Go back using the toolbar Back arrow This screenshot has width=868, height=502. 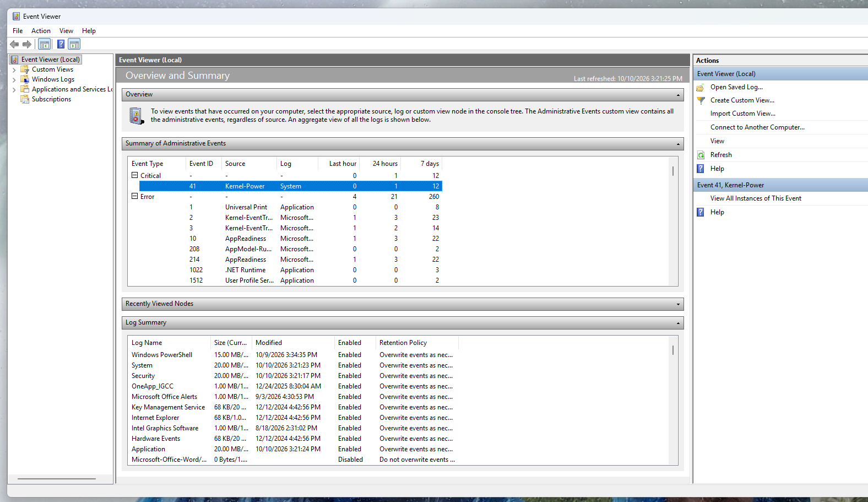coord(14,44)
